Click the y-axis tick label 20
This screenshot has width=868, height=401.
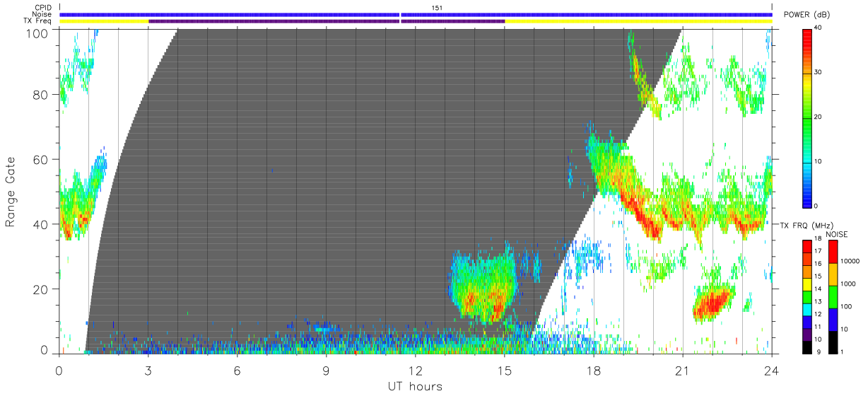click(x=40, y=289)
